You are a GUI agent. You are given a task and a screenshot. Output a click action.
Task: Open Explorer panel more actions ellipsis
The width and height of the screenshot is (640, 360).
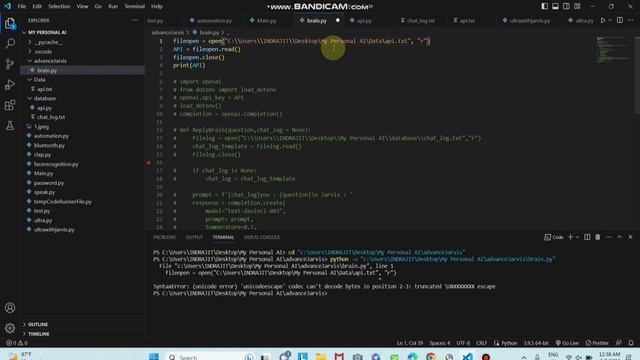135,20
